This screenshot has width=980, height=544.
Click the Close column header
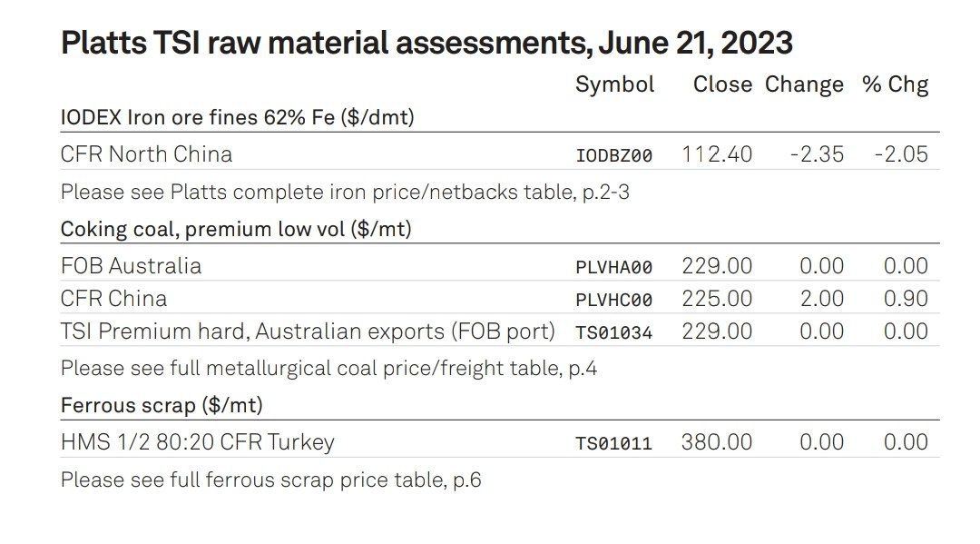[x=722, y=84]
